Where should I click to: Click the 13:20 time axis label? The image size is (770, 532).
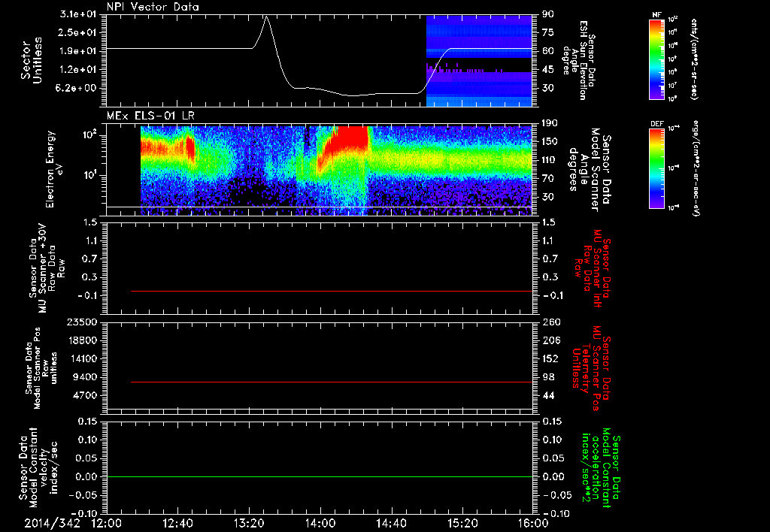(249, 523)
